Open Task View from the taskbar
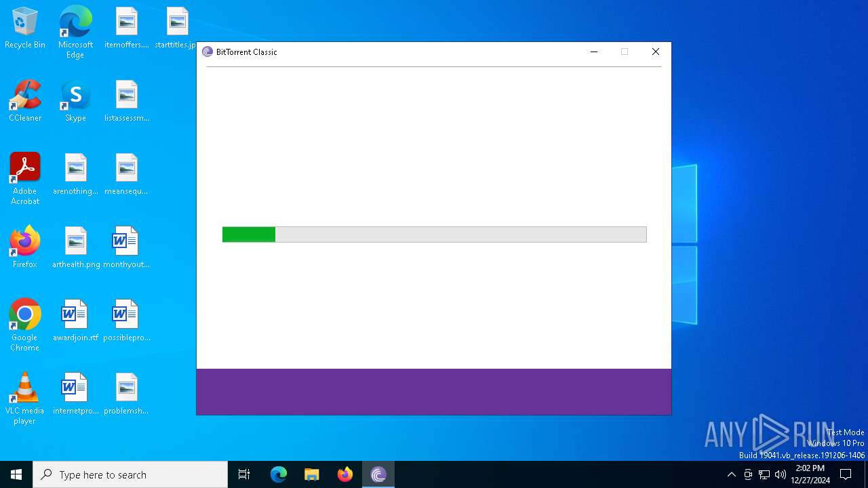The height and width of the screenshot is (488, 868). click(x=244, y=474)
